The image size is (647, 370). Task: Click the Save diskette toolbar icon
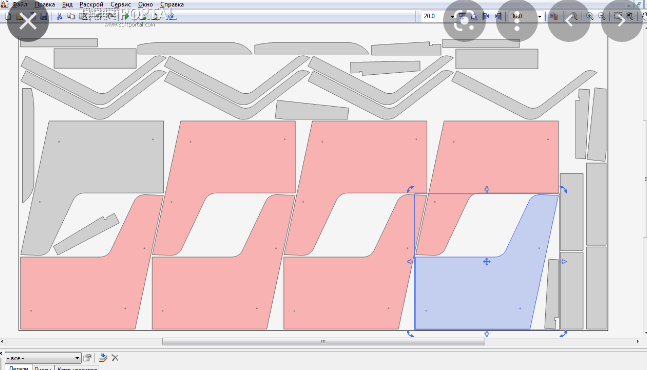pos(44,16)
